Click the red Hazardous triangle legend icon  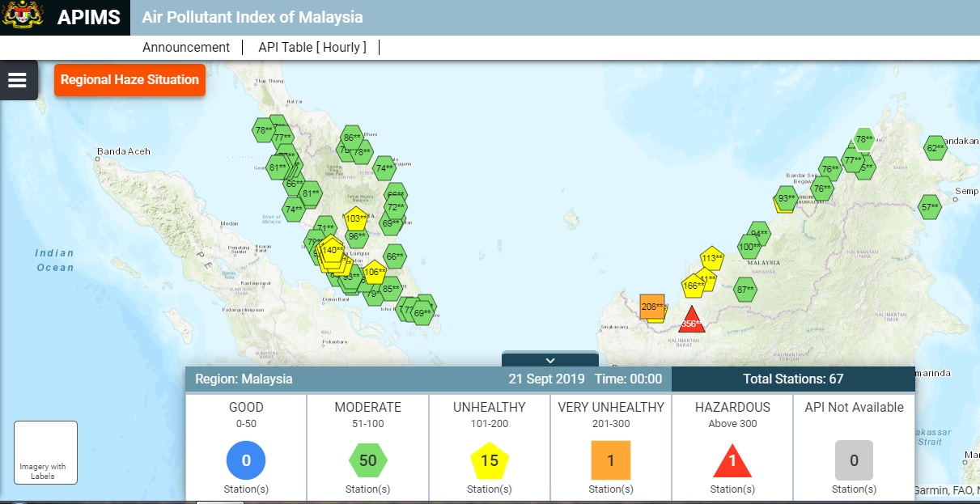point(732,461)
